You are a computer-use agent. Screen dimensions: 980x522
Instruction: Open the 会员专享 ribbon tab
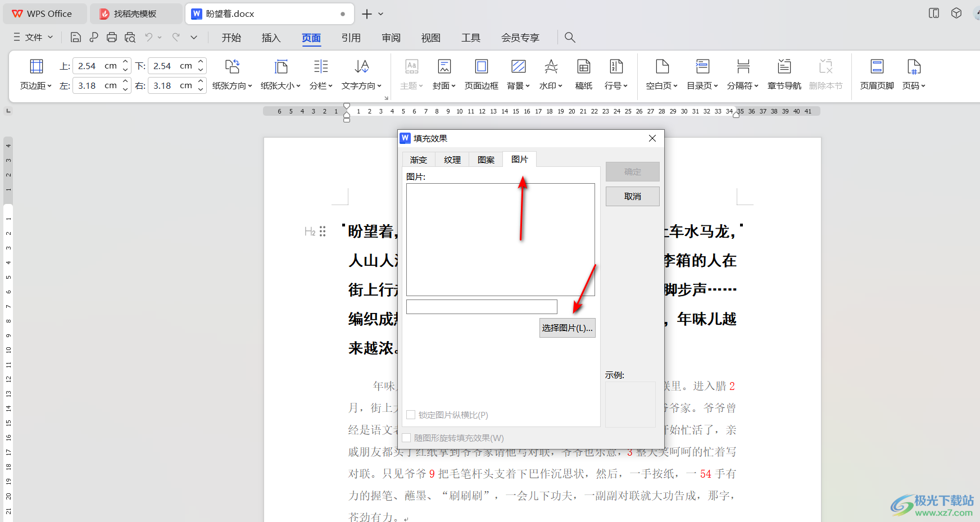(x=520, y=37)
